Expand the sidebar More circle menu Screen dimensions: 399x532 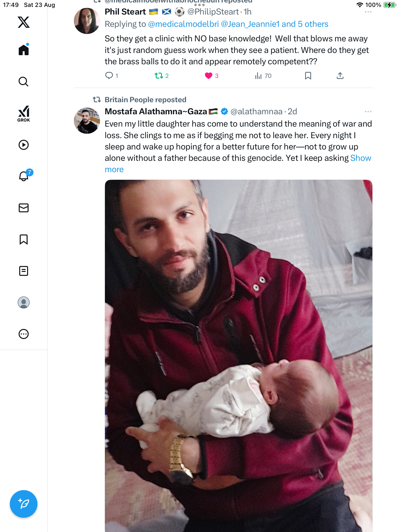24,334
